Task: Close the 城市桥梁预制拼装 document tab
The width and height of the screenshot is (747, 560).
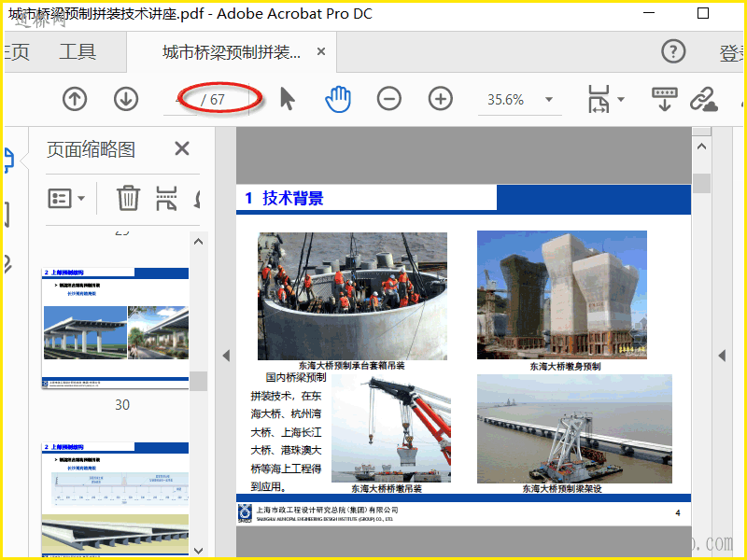Action: point(321,51)
